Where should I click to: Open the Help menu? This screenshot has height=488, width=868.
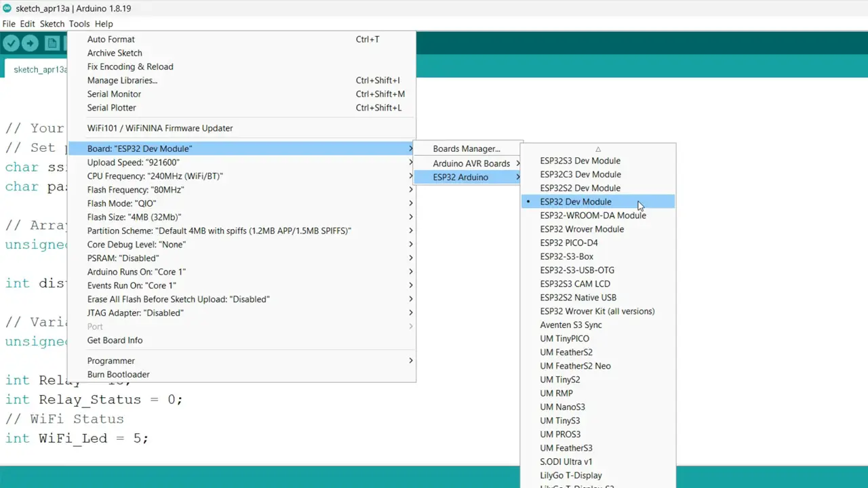click(x=104, y=24)
